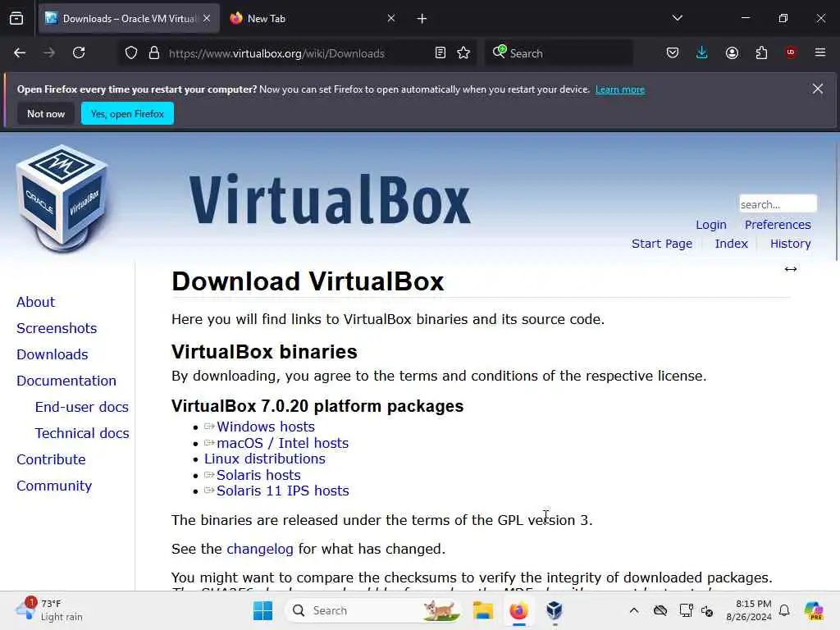
Task: Open Firefox View icon in the tab strip
Action: [x=16, y=19]
